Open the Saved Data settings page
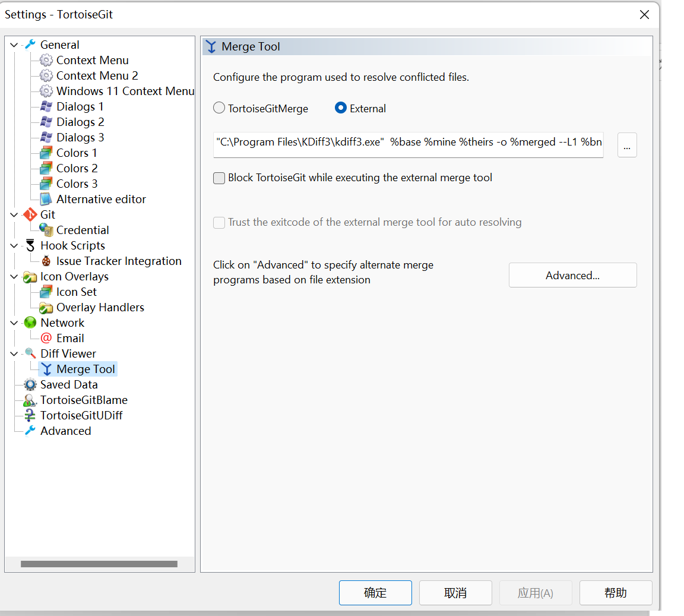 (69, 384)
